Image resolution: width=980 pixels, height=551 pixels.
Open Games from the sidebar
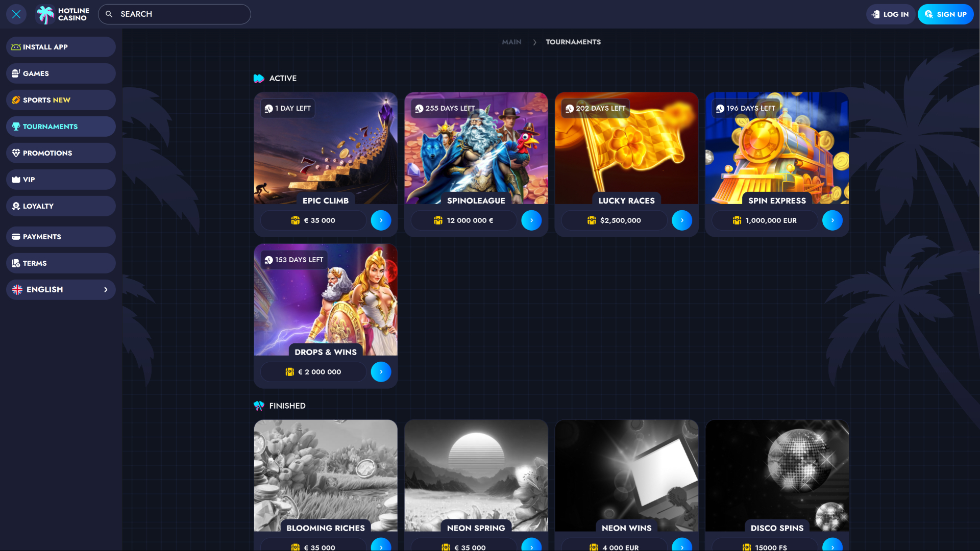point(61,73)
